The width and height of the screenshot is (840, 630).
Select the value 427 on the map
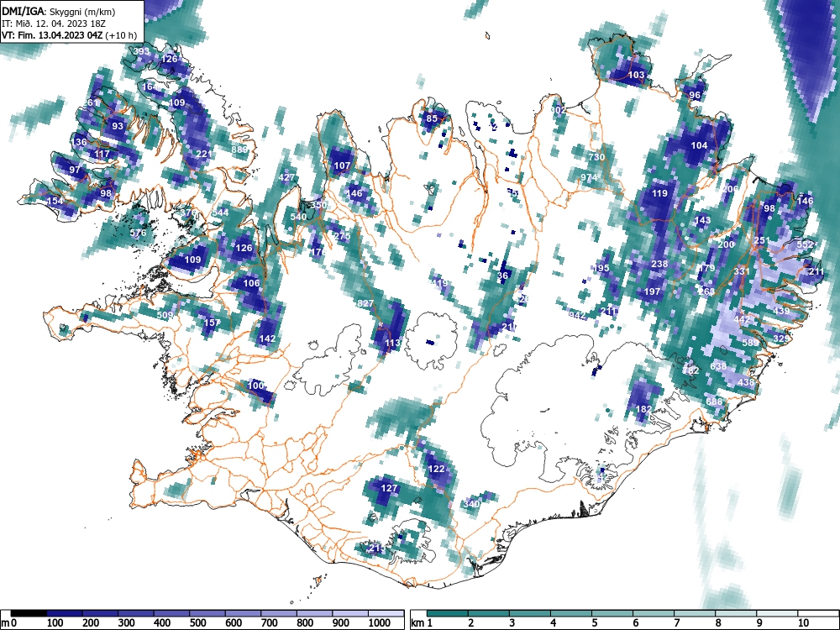[x=286, y=177]
